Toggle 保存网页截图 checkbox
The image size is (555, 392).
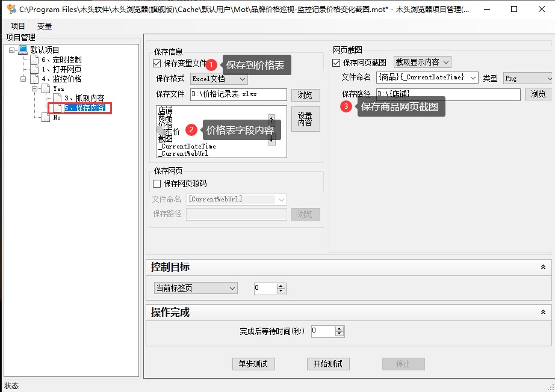pos(336,63)
